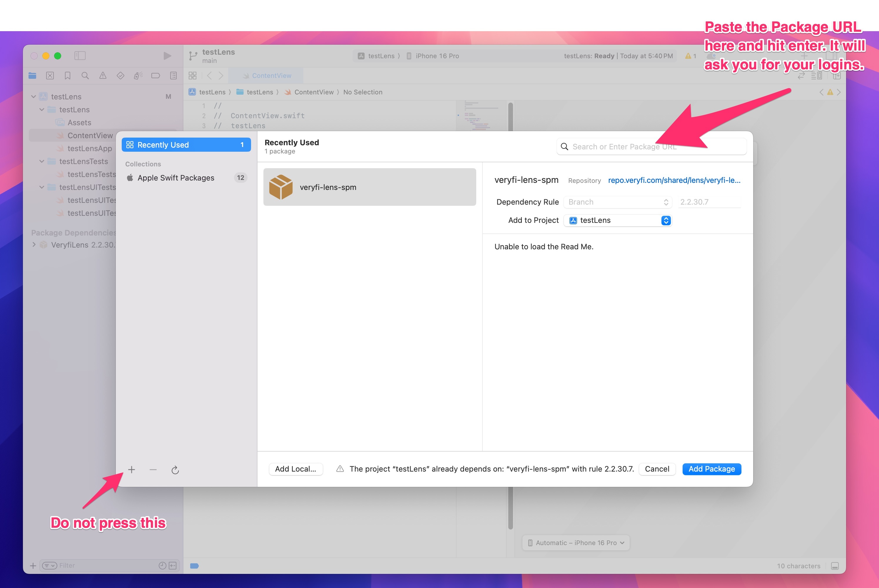Click the branch icon next to testLens
The height and width of the screenshot is (588, 879).
(x=193, y=56)
